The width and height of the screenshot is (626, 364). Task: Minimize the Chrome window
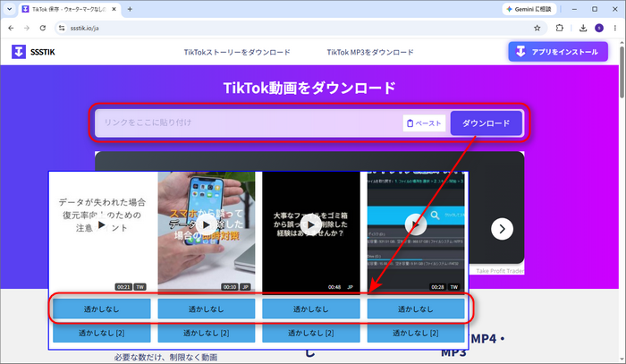tap(574, 9)
